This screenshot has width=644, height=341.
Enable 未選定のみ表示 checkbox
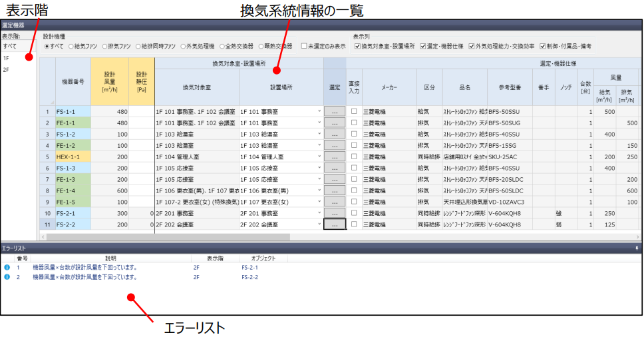click(304, 47)
